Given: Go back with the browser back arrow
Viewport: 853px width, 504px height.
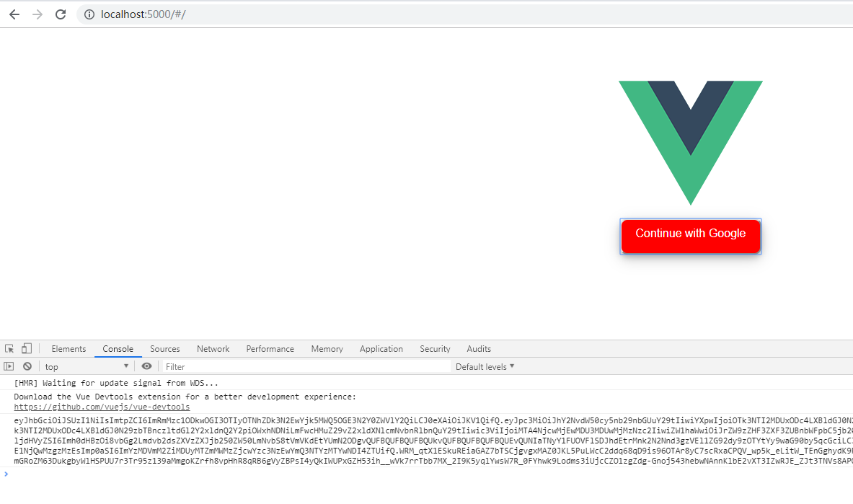Looking at the screenshot, I should point(14,14).
